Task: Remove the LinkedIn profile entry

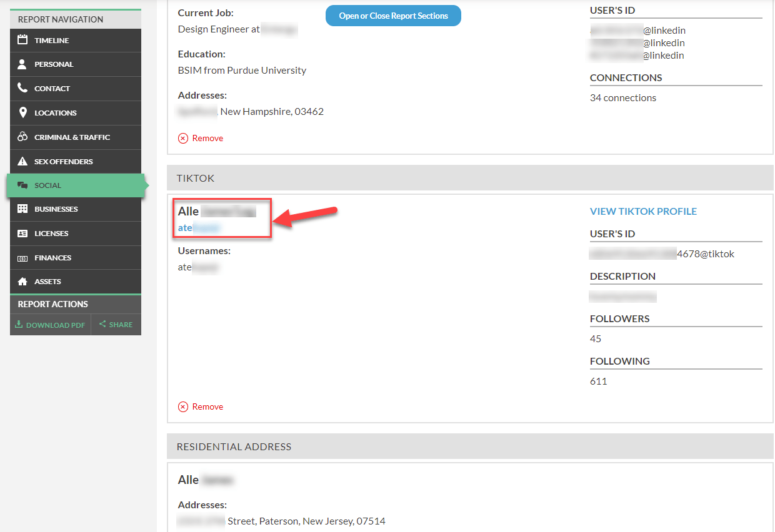Action: click(201, 138)
